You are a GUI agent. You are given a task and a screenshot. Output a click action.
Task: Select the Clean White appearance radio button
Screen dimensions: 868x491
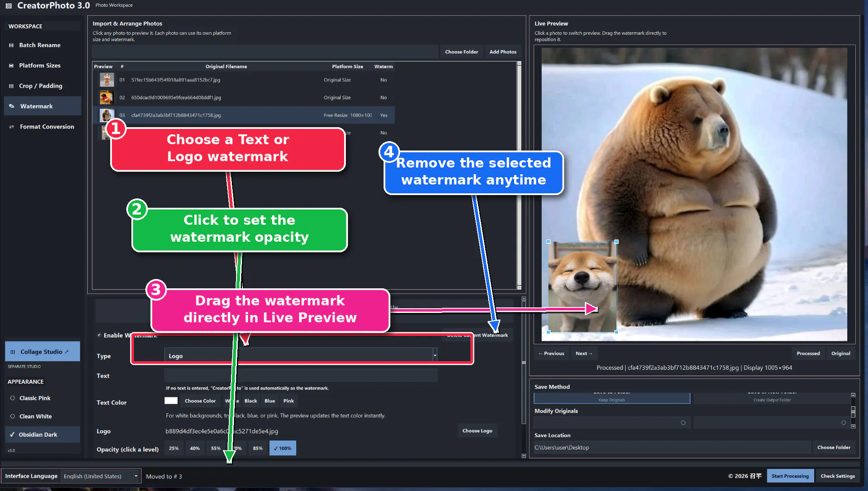(x=13, y=416)
